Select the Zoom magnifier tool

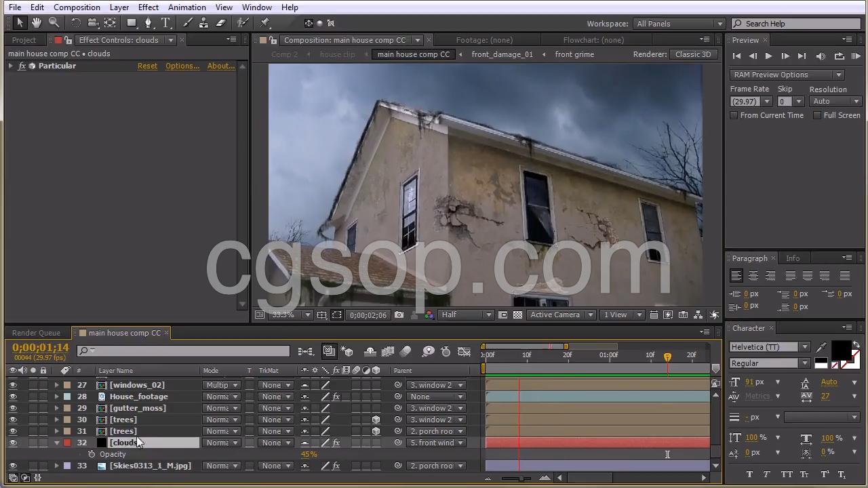coord(54,23)
